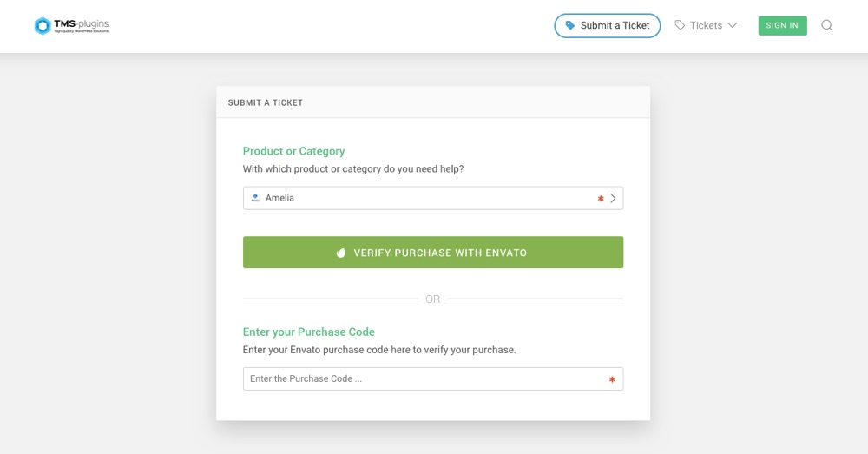
Task: Click the Envato leaf icon on the green button
Action: pos(341,253)
